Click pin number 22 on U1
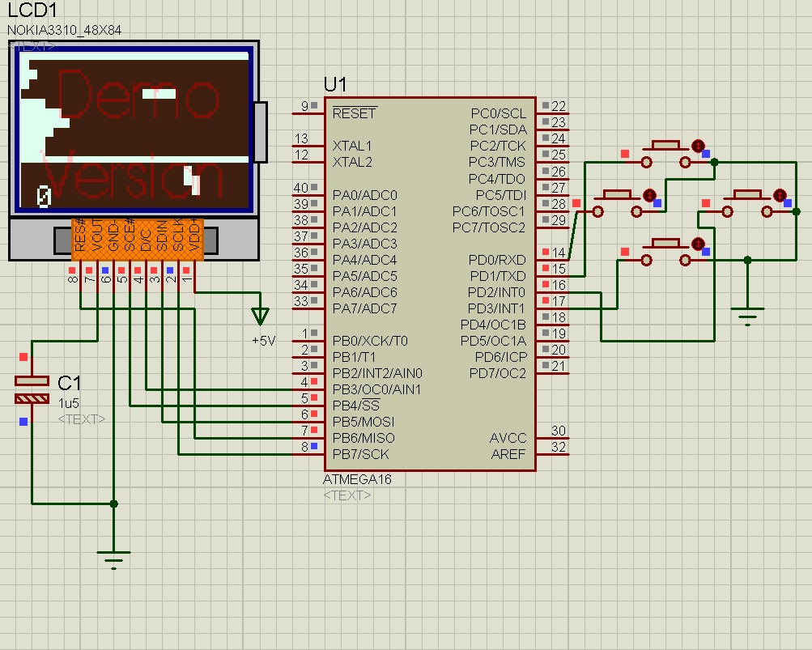812x650 pixels. [x=559, y=106]
